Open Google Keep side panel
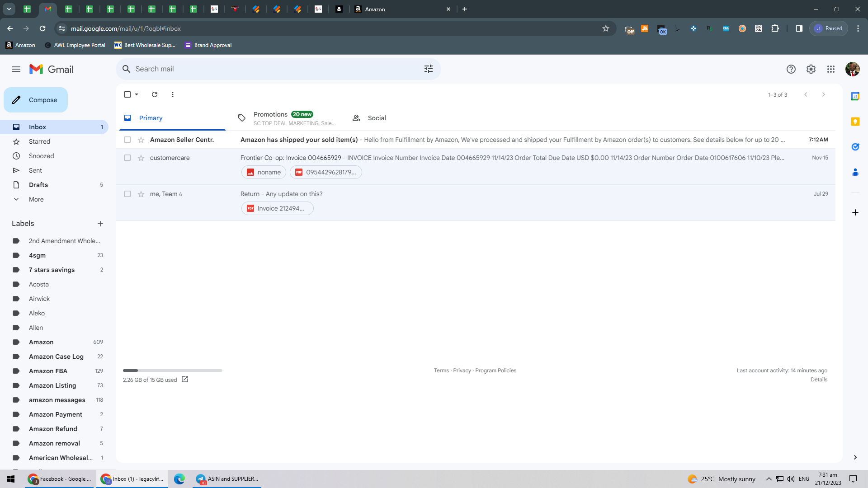This screenshot has height=488, width=868. tap(855, 122)
